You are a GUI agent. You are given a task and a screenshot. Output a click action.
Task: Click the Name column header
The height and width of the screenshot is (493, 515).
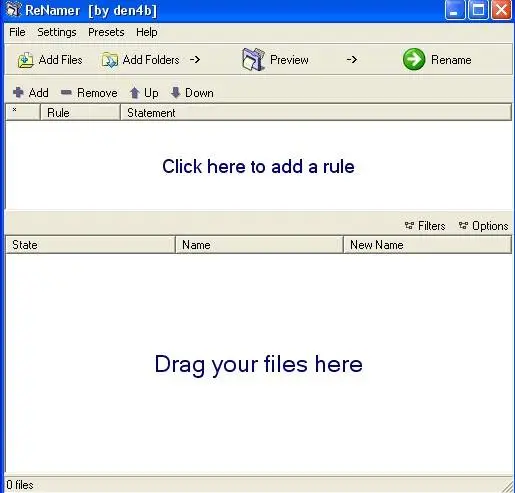point(259,245)
